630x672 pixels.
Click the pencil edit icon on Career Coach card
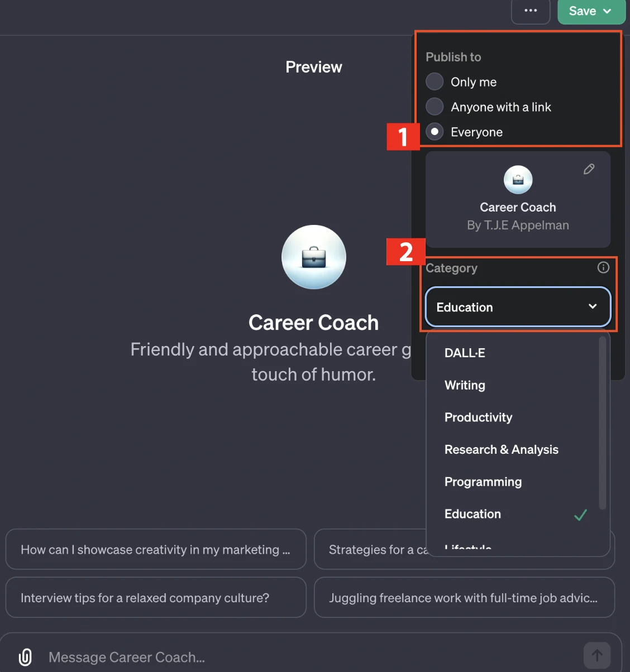coord(589,169)
